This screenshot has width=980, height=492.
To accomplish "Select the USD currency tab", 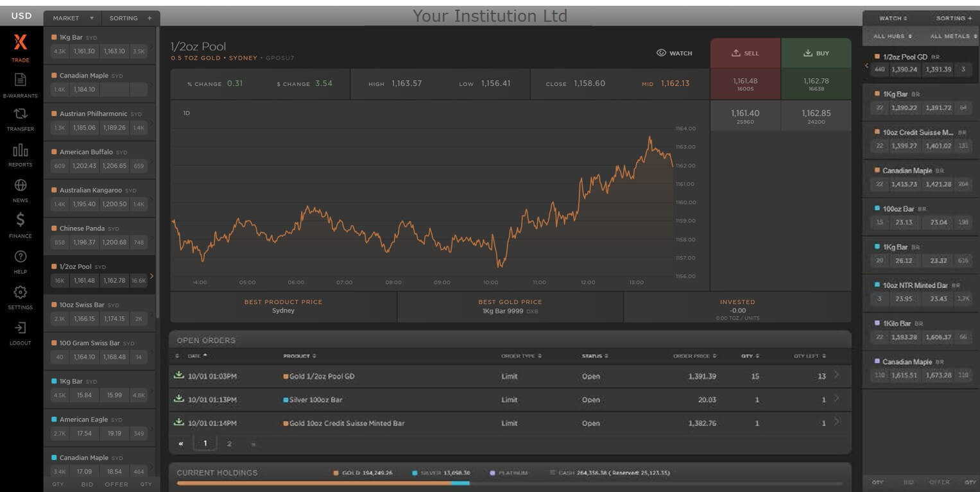I will (21, 15).
